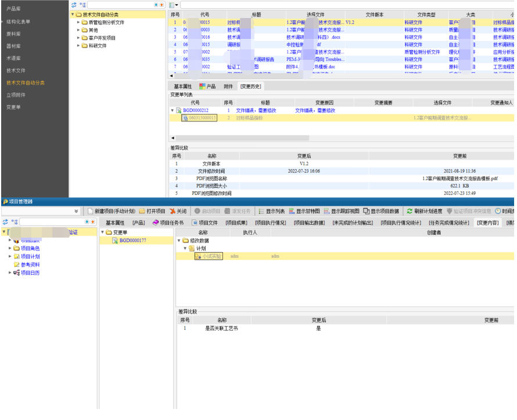The image size is (517, 420).
Task: Open project with 打开项目 button
Action: 152,211
